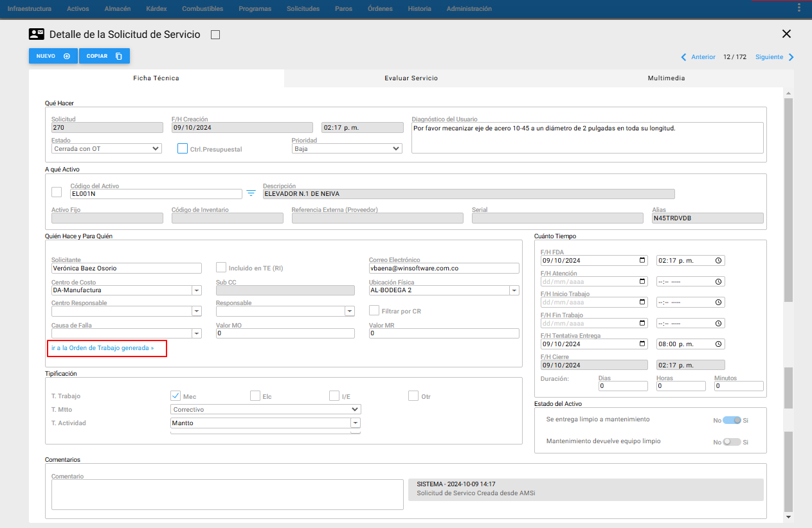This screenshot has height=528, width=812.
Task: Open the filter icon next to Código del Activo
Action: coord(251,193)
